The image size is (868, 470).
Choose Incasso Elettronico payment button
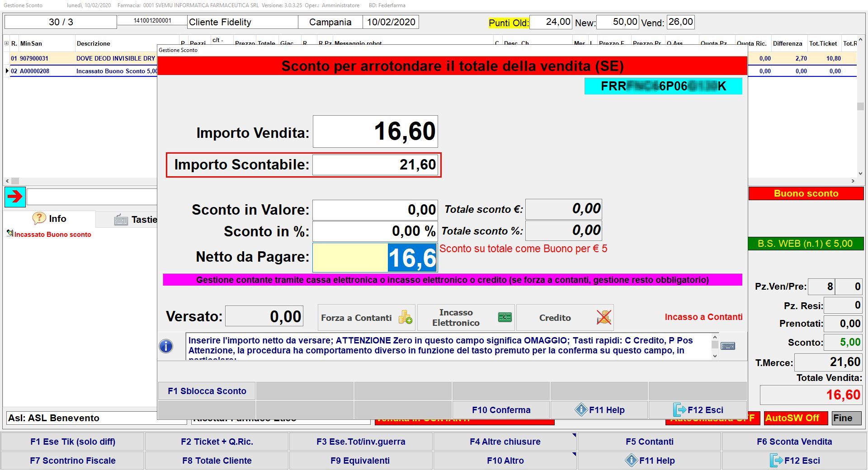[x=466, y=318]
